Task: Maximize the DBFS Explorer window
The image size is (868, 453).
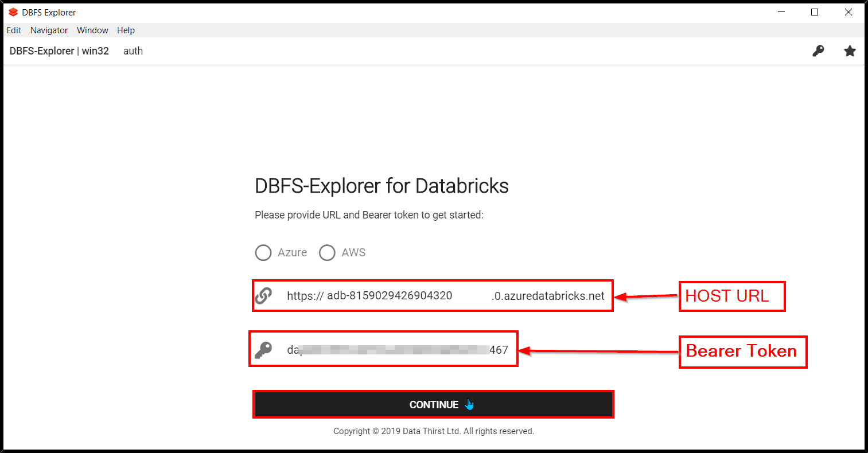Action: click(815, 12)
